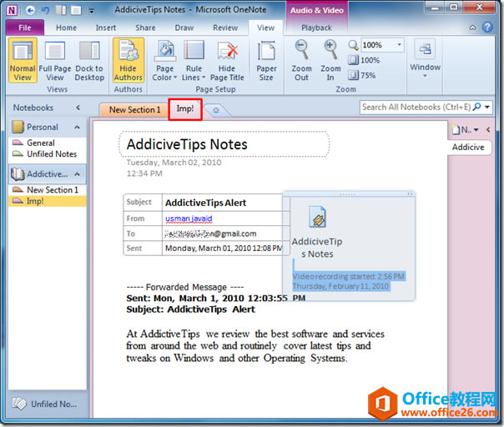Screen dimensions: 504x427
Task: Click the Back arrow in Quick Access
Action: [x=30, y=11]
